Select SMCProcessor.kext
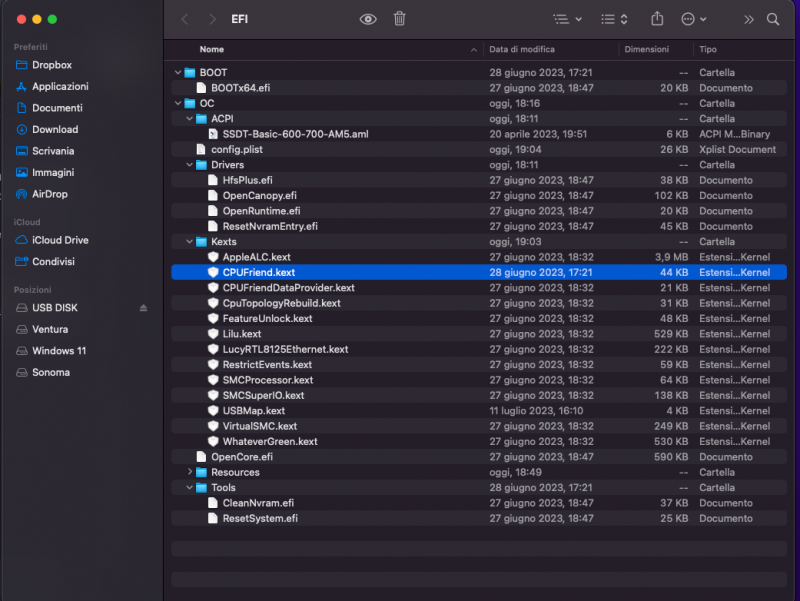Viewport: 800px width, 601px height. pyautogui.click(x=479, y=380)
